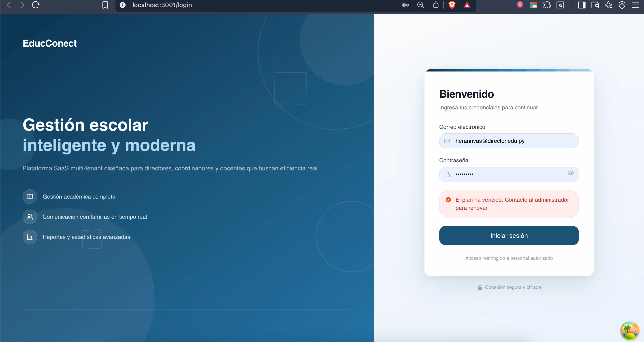Open the browser hamburger menu
Viewport: 644px width, 342px height.
click(x=635, y=5)
